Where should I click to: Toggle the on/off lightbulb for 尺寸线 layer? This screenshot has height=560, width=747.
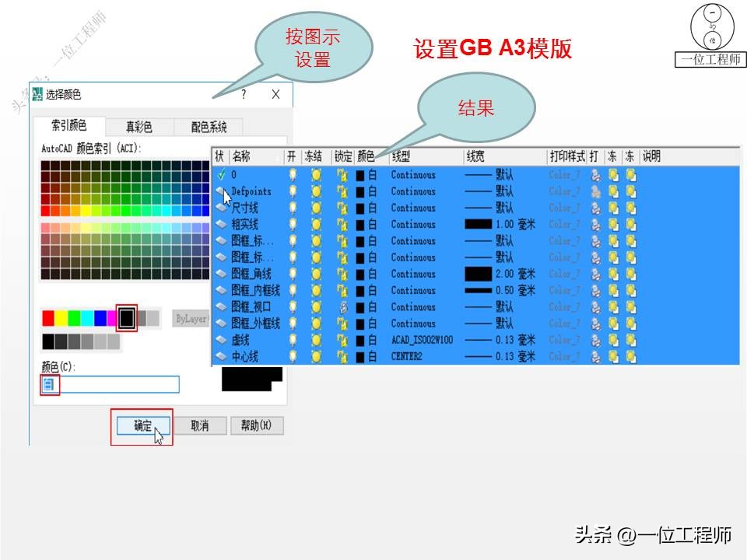pyautogui.click(x=294, y=208)
